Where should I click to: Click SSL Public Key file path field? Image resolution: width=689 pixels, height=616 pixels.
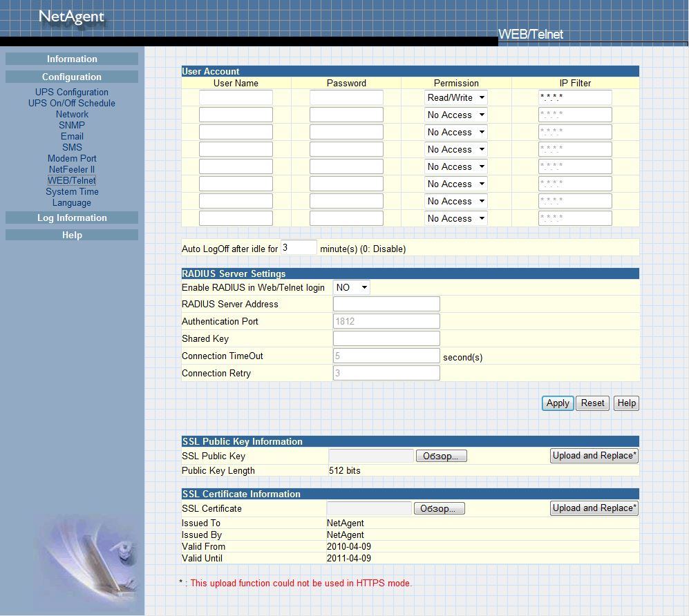pyautogui.click(x=371, y=456)
